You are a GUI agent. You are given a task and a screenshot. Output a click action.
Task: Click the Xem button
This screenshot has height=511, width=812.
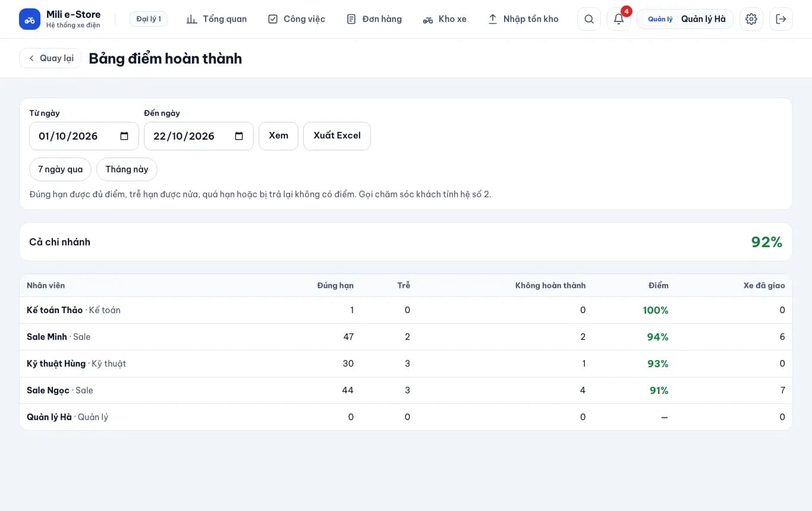coord(278,136)
